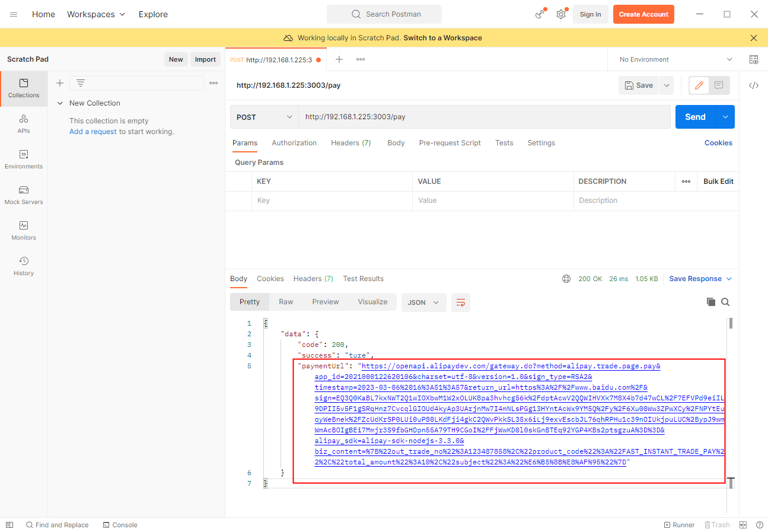Click the Import button

[x=205, y=59]
